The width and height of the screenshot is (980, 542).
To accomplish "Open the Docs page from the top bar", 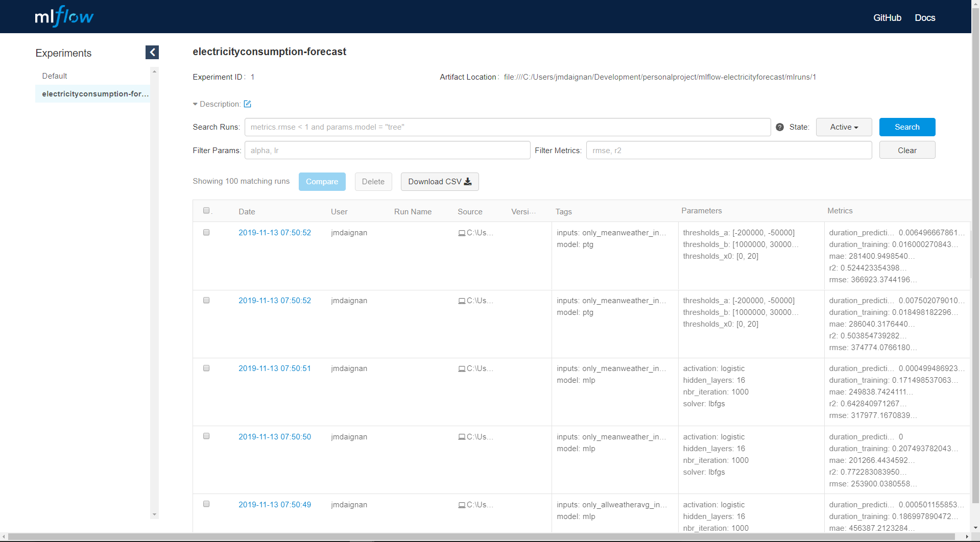I will click(x=925, y=17).
